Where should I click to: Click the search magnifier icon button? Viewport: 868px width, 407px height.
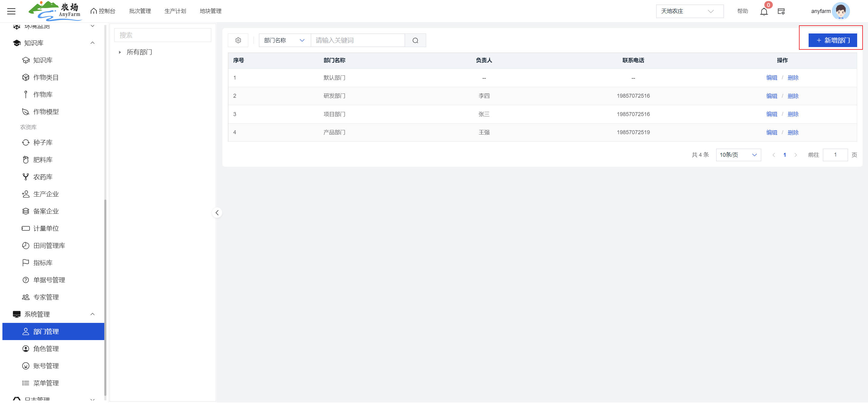tap(415, 40)
